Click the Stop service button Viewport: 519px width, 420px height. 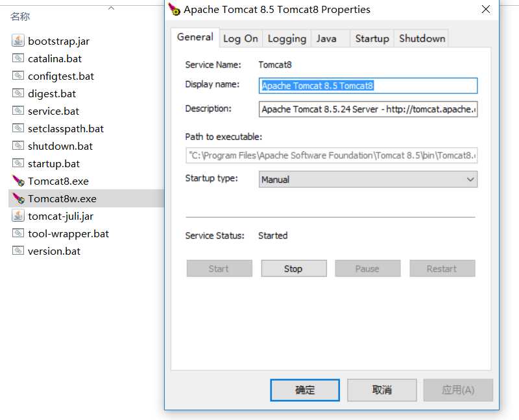coord(294,268)
